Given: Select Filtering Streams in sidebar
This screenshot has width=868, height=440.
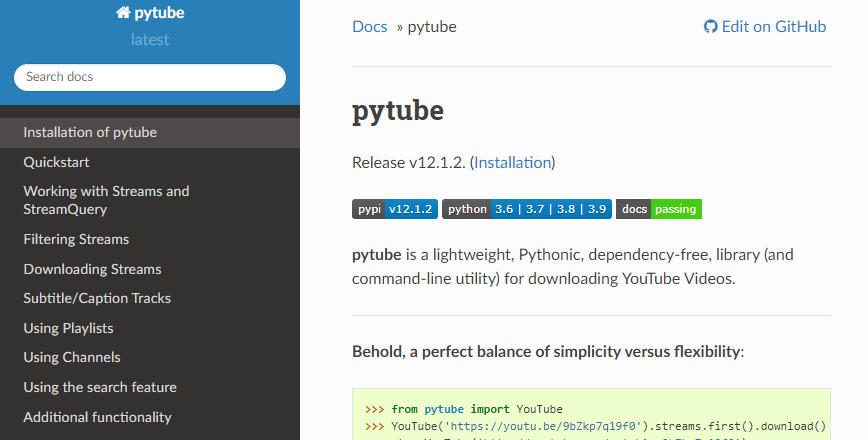Looking at the screenshot, I should tap(150, 239).
